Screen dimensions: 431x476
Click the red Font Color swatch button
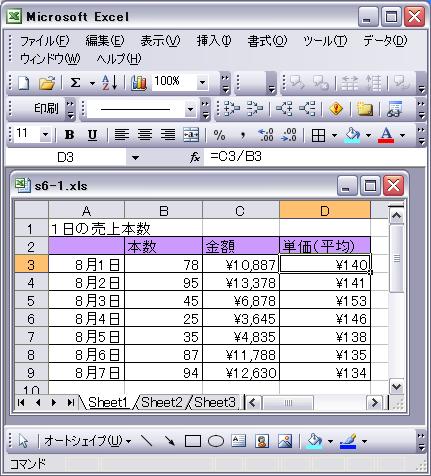pyautogui.click(x=386, y=135)
